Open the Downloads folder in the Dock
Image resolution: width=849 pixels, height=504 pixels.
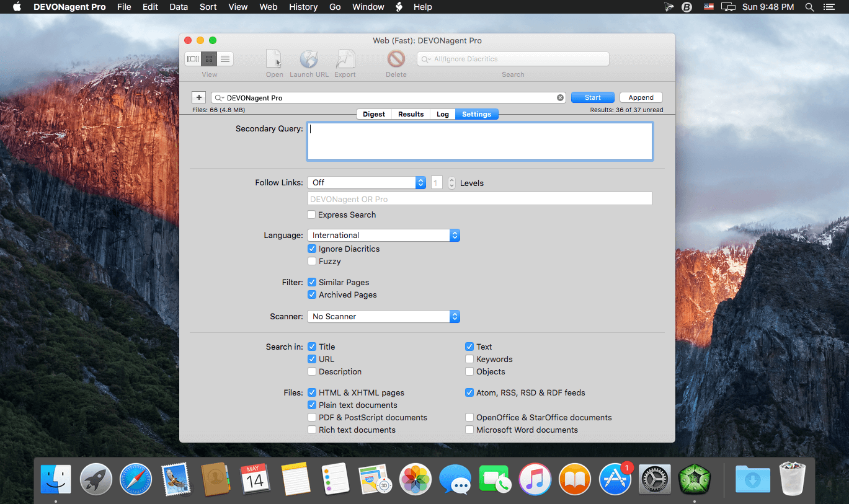(x=753, y=479)
